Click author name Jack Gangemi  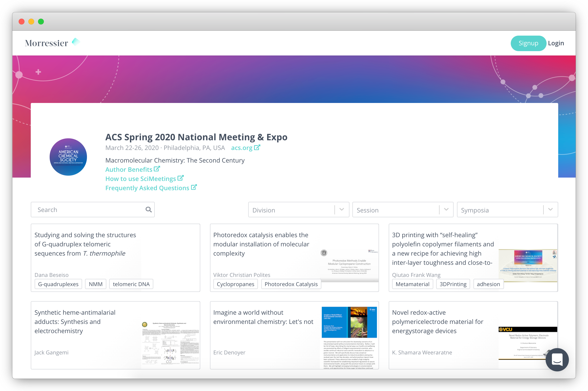pyautogui.click(x=51, y=352)
